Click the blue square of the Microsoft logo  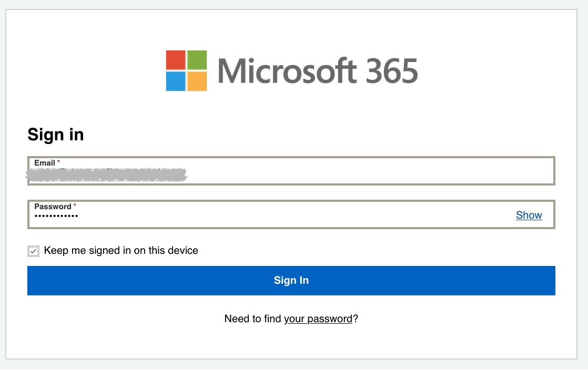coord(176,81)
